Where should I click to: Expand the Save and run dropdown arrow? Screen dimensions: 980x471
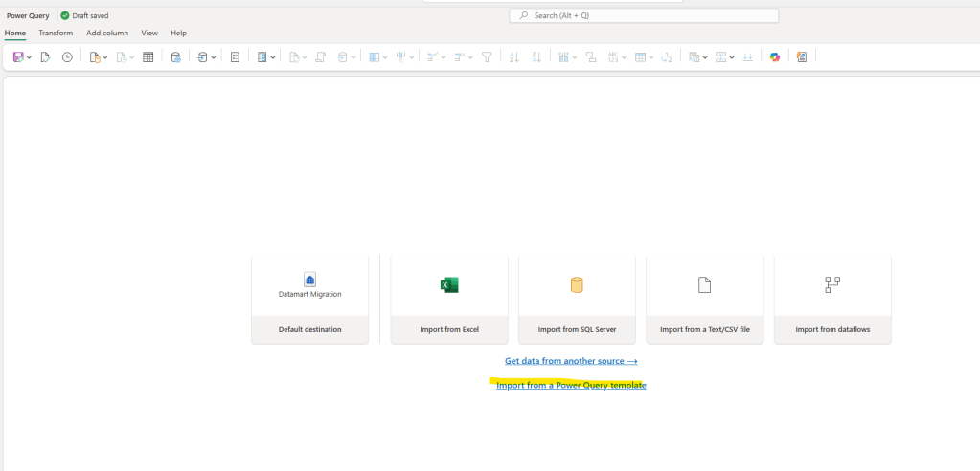click(30, 57)
